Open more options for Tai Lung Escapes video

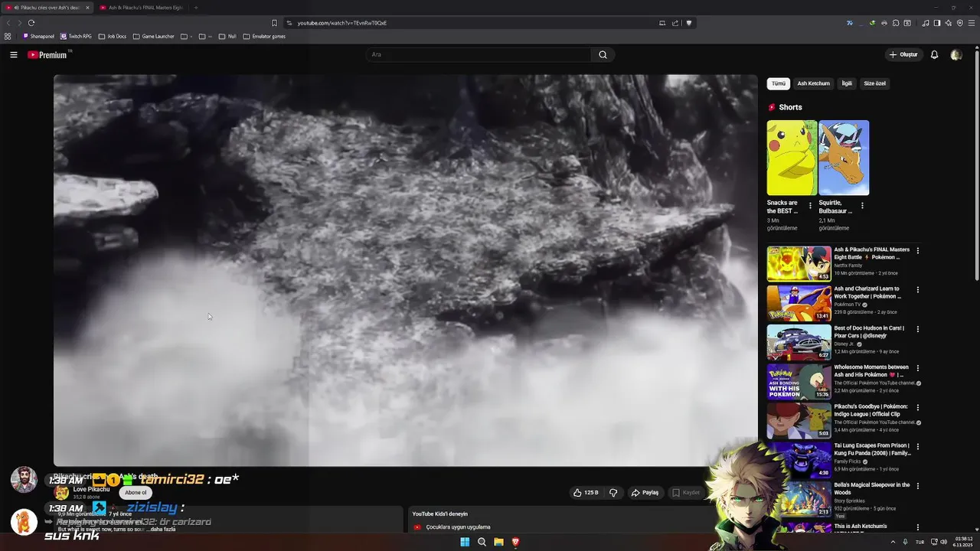pyautogui.click(x=918, y=446)
